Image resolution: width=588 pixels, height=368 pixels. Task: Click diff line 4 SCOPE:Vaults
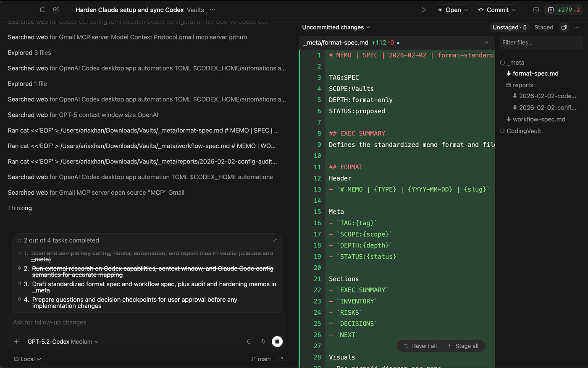pyautogui.click(x=351, y=89)
